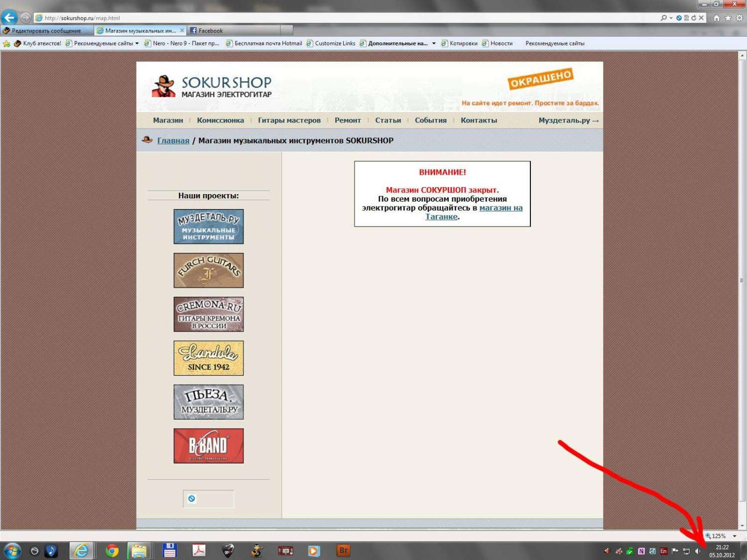
Task: Click the search magnifier in the address bar
Action: click(x=663, y=18)
